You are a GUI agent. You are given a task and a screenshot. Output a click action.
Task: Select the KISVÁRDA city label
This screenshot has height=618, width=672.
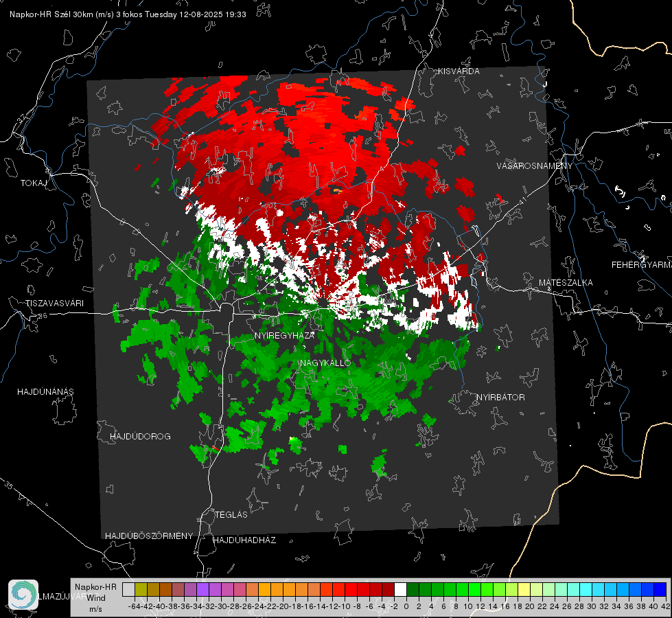pyautogui.click(x=459, y=71)
